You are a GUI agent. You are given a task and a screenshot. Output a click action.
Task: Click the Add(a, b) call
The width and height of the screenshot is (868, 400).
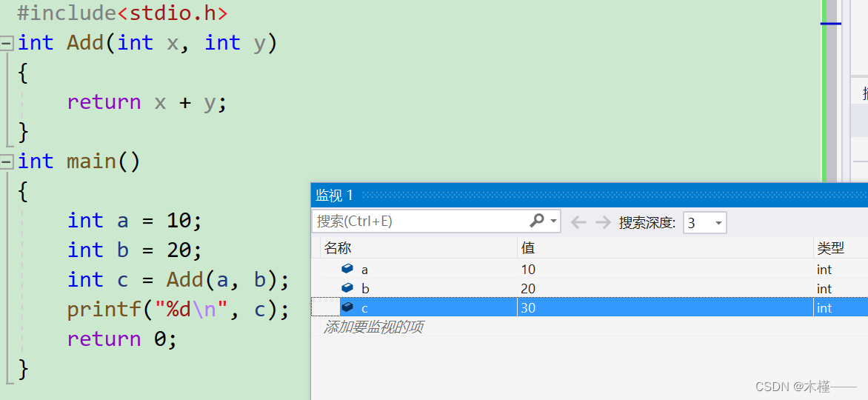point(222,280)
